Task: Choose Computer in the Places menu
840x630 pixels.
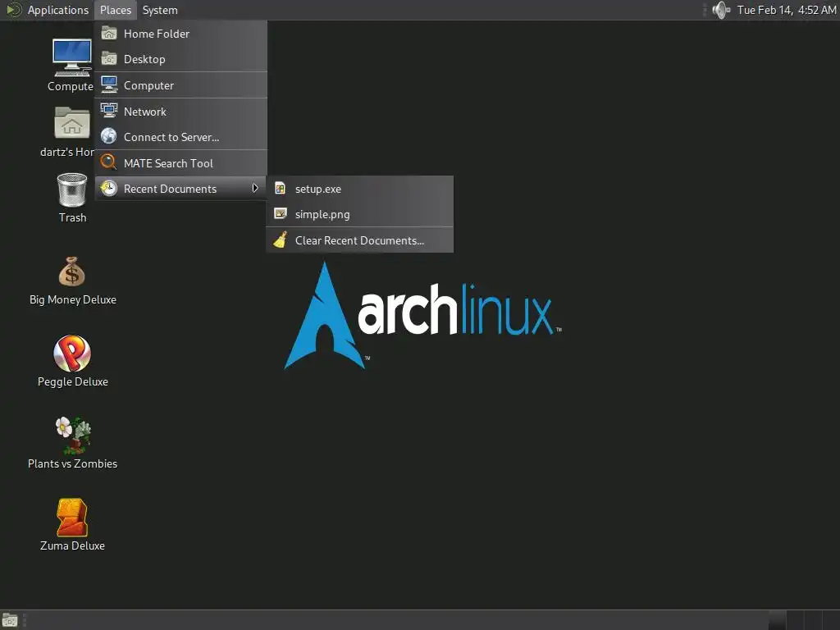Action: [181, 85]
